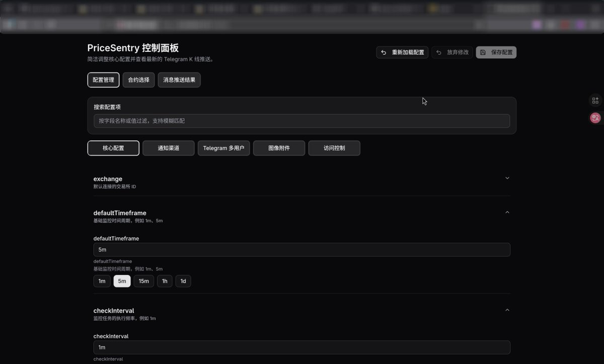Open the Telegram 多用户 settings category

[x=223, y=148]
